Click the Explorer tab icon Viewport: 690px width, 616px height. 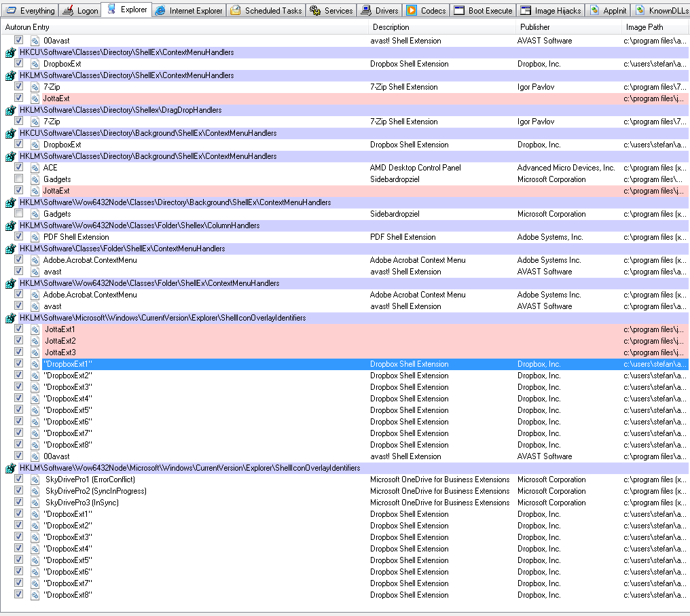[x=112, y=9]
